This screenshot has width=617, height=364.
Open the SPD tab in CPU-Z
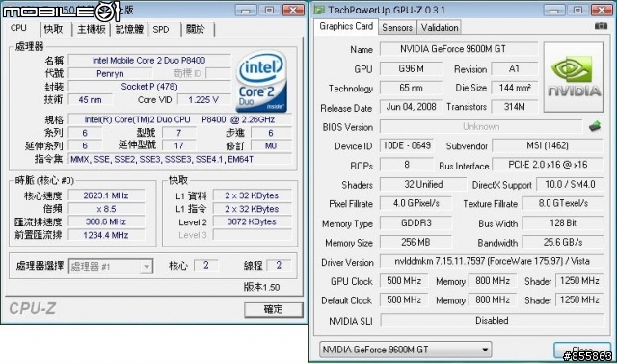pos(161,29)
